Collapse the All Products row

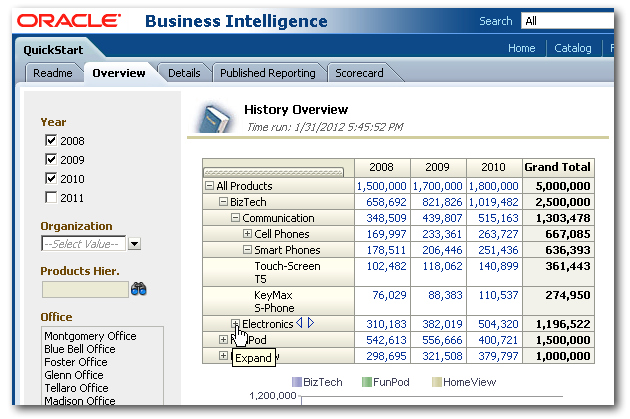(x=209, y=186)
